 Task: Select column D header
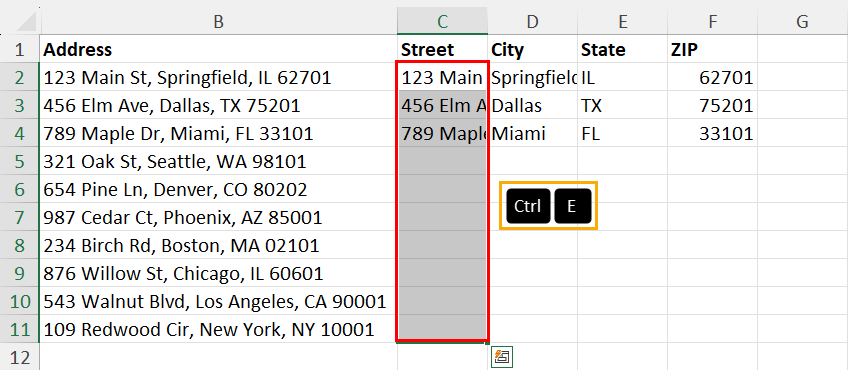tap(532, 21)
